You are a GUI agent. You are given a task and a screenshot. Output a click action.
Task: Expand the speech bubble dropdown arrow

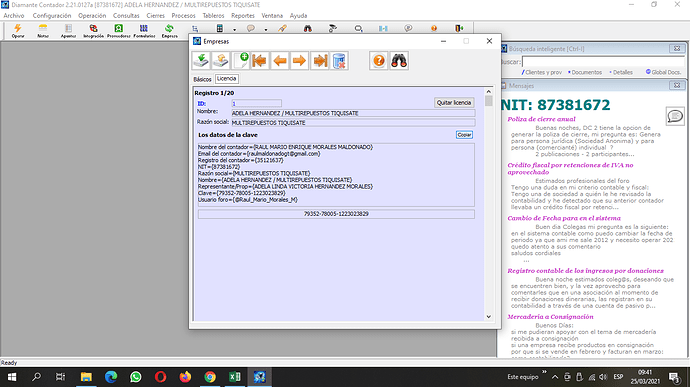pos(266,30)
